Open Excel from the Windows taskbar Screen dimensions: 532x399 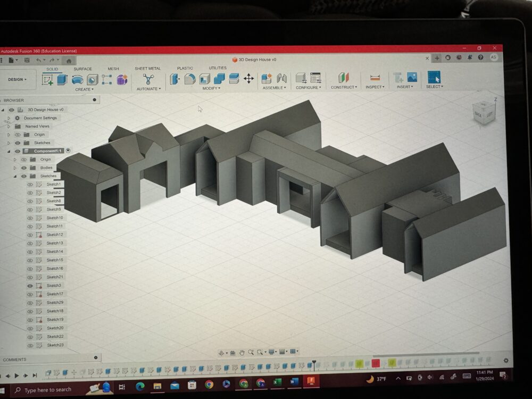point(277,383)
